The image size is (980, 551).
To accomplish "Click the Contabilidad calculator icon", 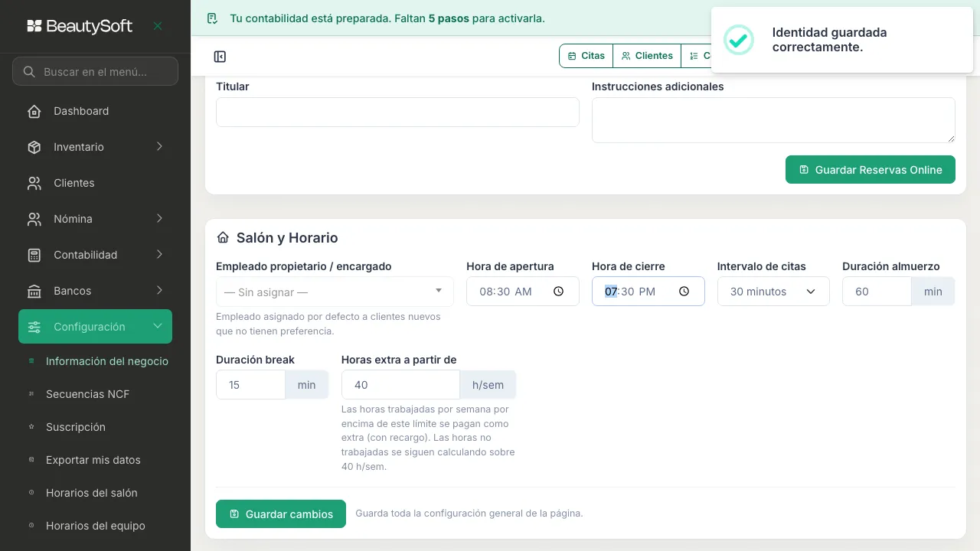I will coord(34,255).
